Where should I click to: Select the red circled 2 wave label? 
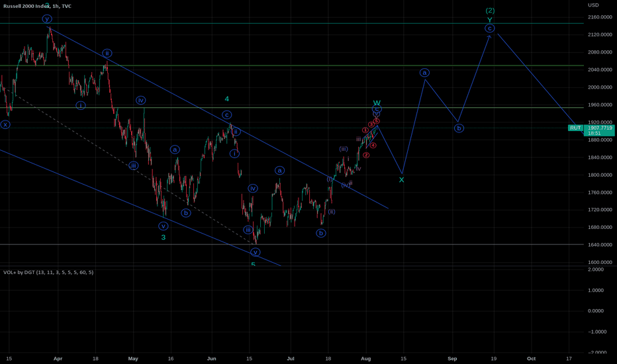pos(366,155)
